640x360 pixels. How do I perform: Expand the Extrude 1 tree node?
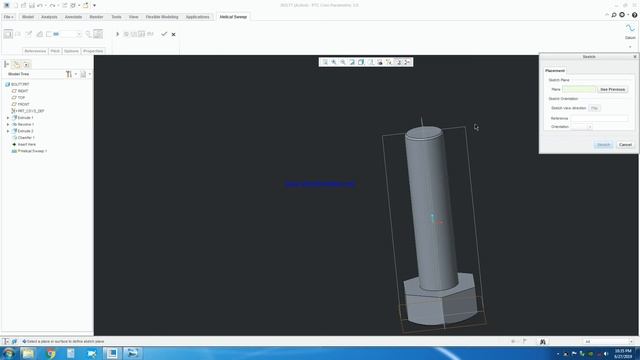tap(8, 118)
